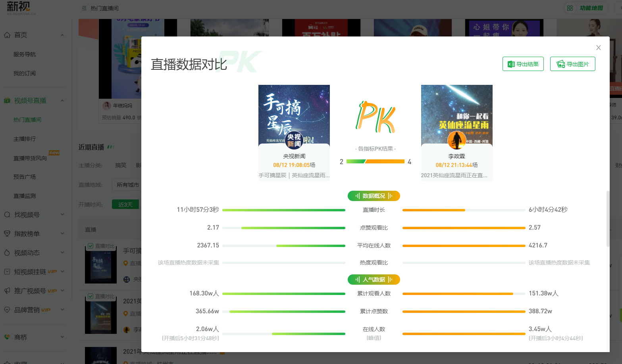Open the 所有城市 region dropdown
Image resolution: width=622 pixels, height=364 pixels.
point(127,185)
